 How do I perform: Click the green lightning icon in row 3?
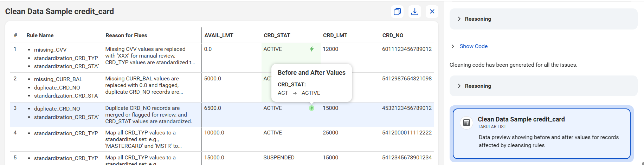(311, 108)
